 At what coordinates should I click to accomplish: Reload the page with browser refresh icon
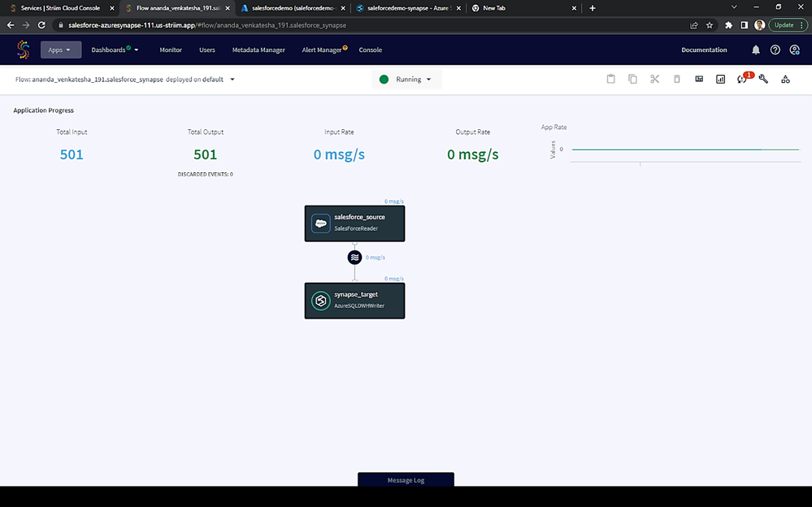click(42, 25)
